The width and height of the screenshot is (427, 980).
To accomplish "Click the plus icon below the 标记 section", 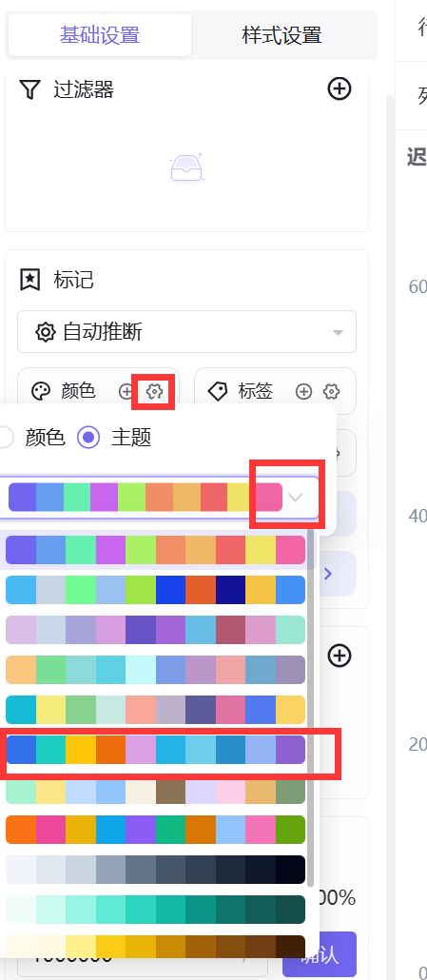I will click(340, 656).
